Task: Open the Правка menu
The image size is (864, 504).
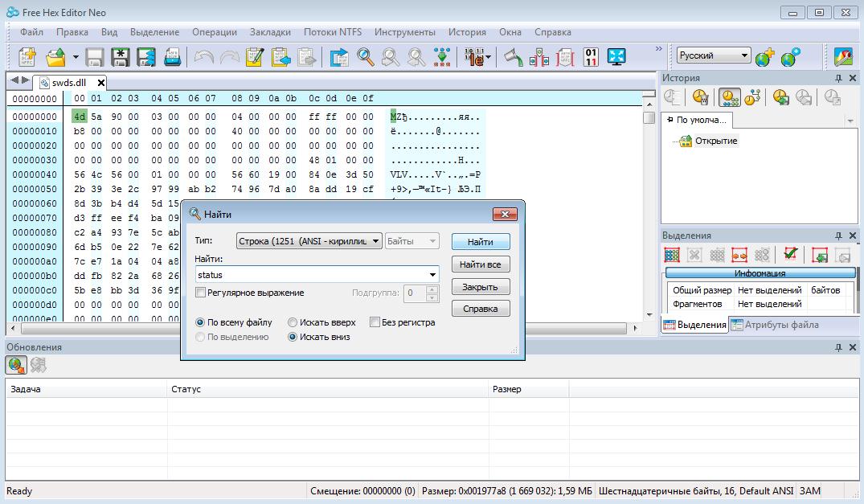Action: 72,32
